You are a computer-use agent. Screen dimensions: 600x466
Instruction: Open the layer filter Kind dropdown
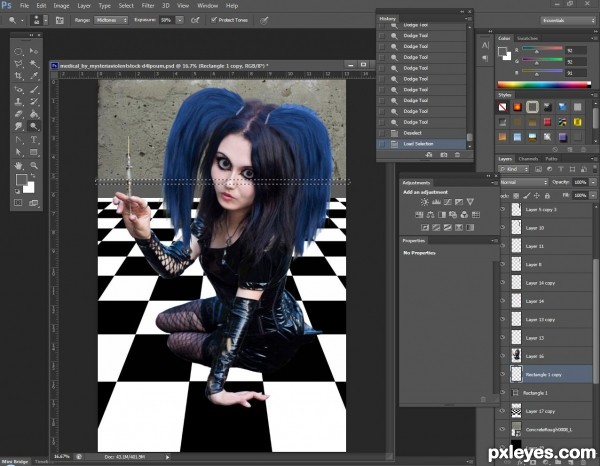tap(514, 169)
